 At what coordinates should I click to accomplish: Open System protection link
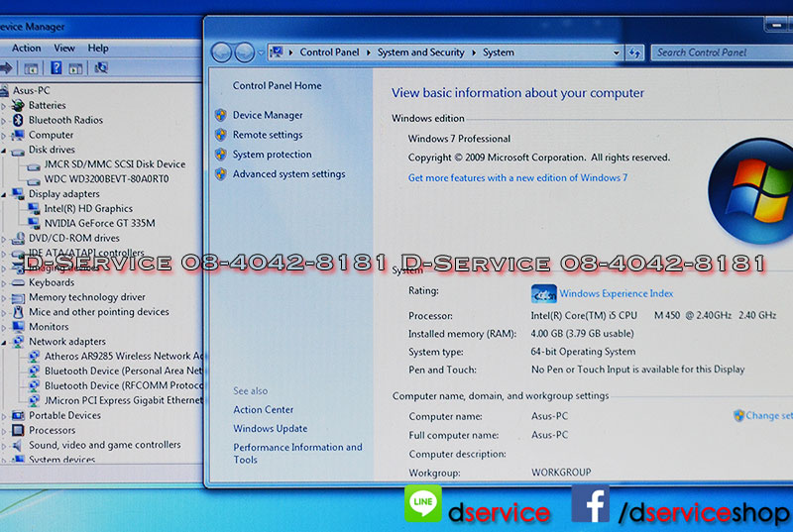(272, 155)
